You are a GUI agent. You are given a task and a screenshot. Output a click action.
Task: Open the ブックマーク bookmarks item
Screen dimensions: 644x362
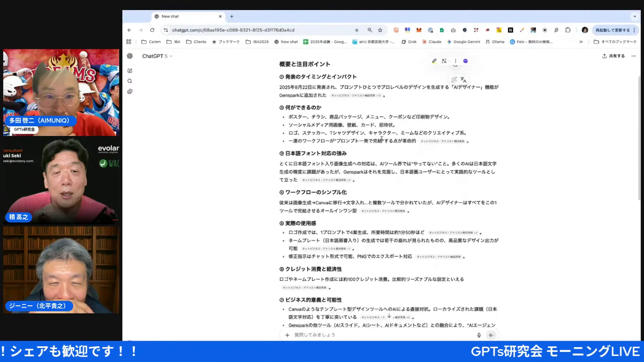(x=226, y=42)
